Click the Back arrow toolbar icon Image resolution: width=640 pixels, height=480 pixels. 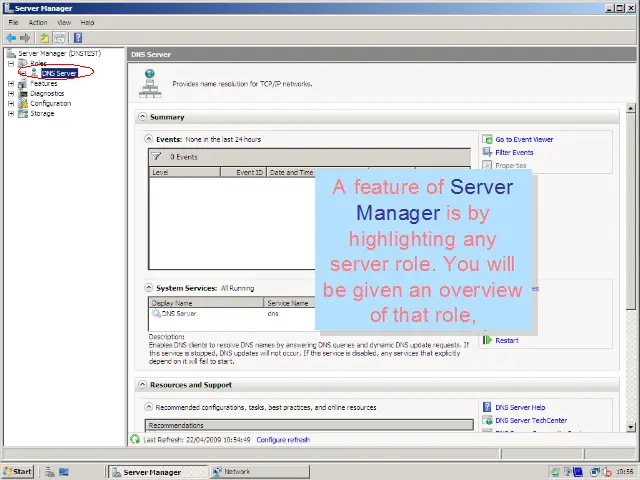(11, 38)
